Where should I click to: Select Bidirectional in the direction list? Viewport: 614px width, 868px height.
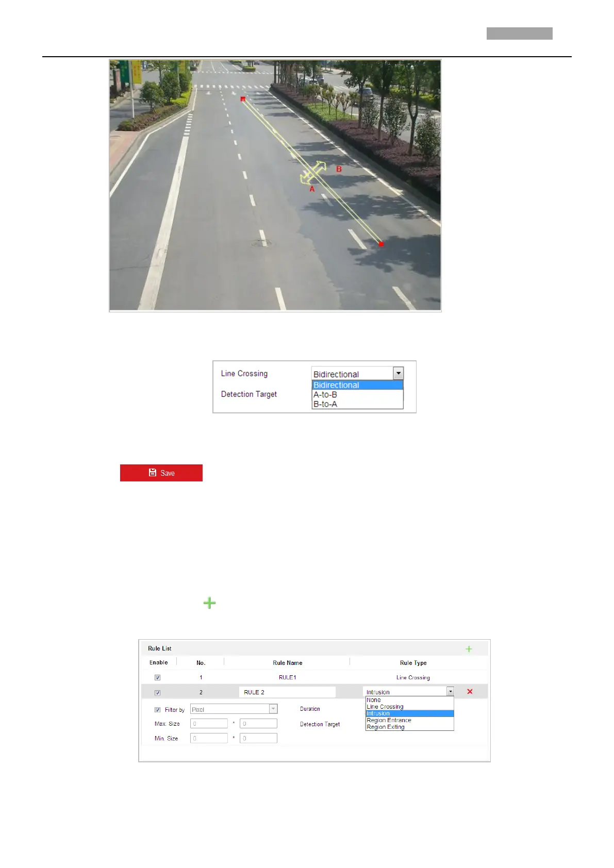coord(357,385)
